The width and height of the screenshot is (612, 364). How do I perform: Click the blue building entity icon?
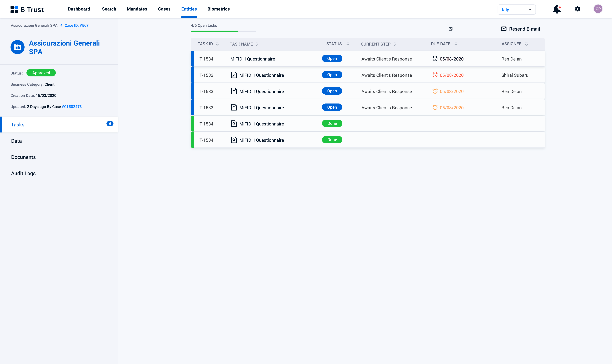(x=17, y=47)
